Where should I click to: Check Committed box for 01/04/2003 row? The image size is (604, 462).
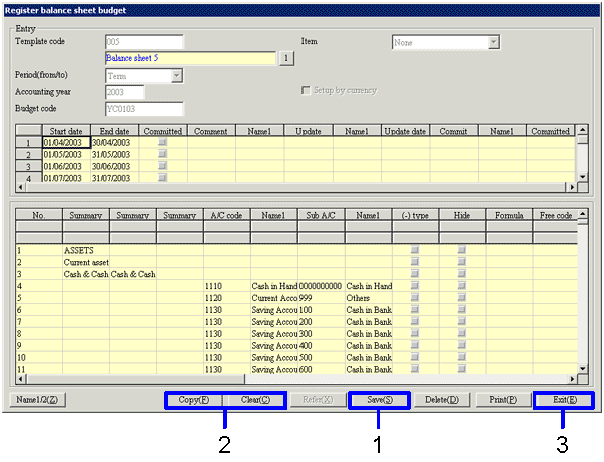click(162, 143)
